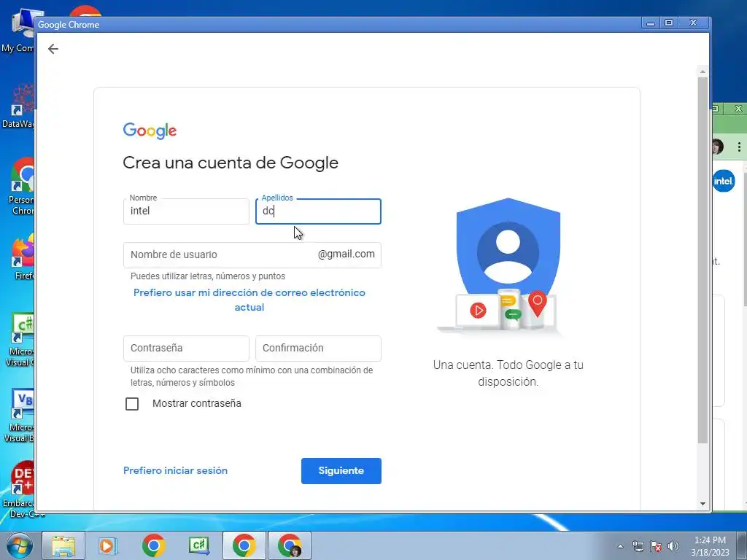Click the Chrome profile taskbar icon

click(290, 545)
